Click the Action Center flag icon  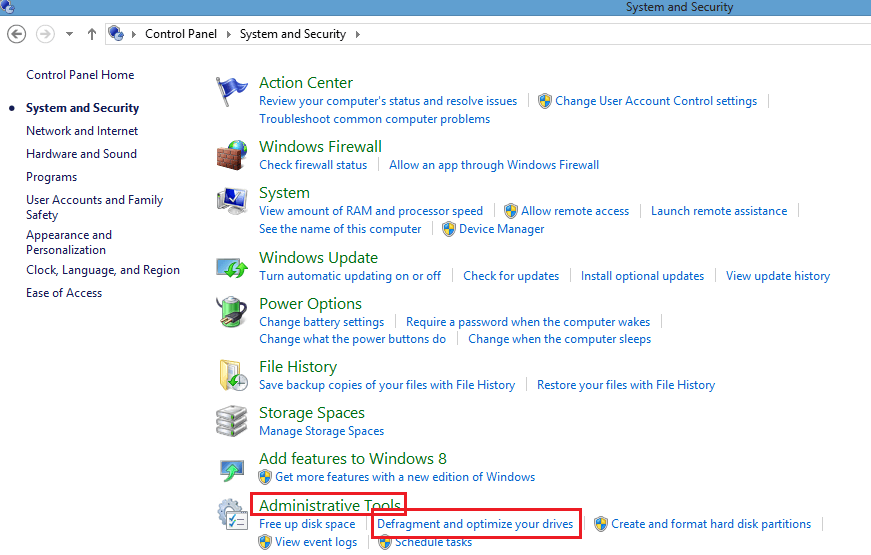coord(232,92)
